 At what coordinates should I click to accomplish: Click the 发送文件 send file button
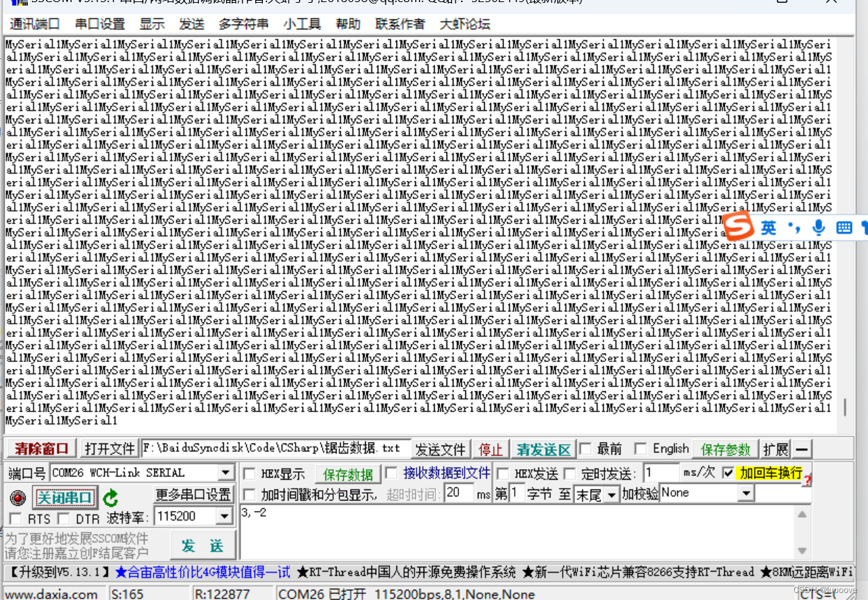(x=440, y=449)
